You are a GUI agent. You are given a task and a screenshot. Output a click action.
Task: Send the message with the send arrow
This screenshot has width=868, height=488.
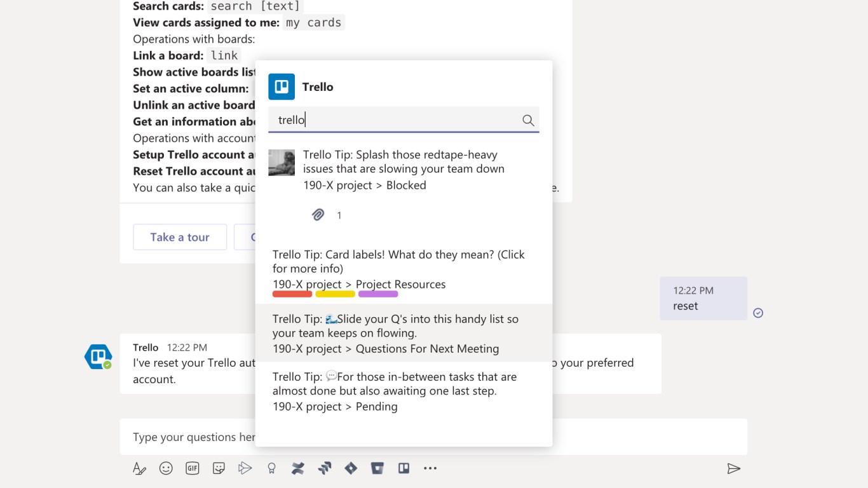(733, 469)
